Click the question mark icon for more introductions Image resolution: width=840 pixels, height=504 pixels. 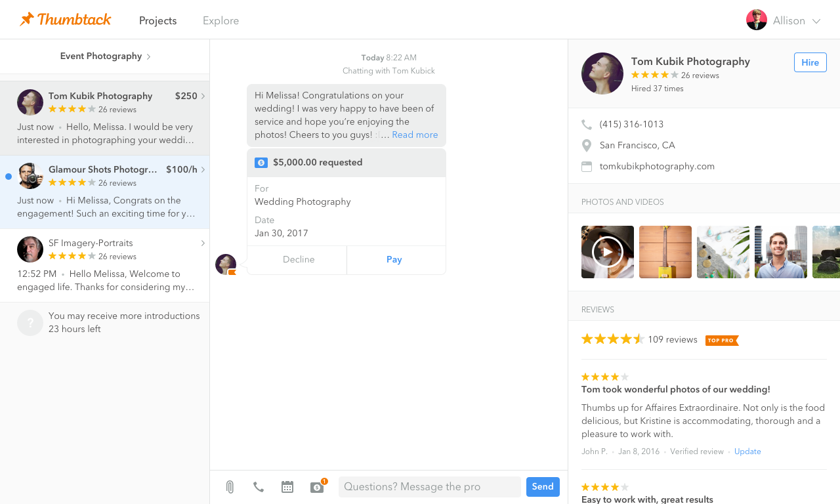30,323
